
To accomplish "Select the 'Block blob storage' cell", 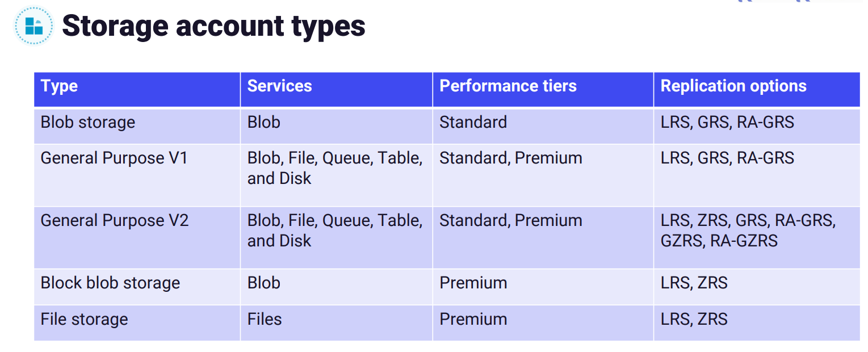I will pyautogui.click(x=110, y=283).
